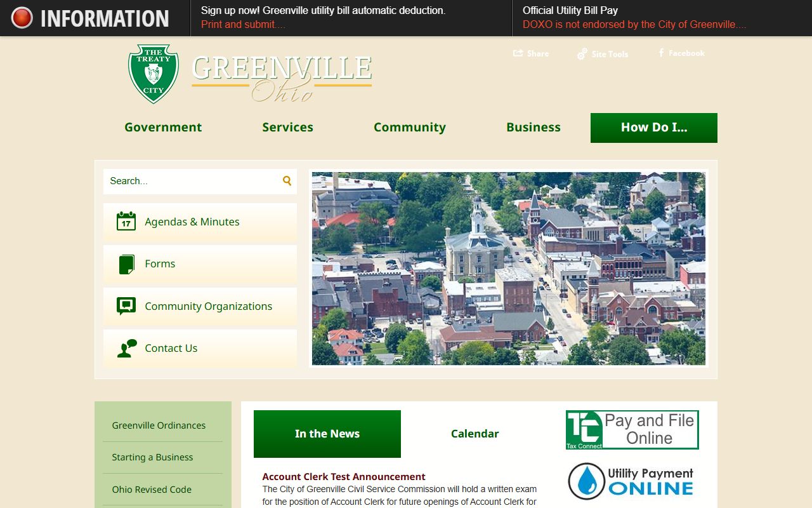The width and height of the screenshot is (812, 508).
Task: Open the How Do I... menu
Action: click(x=654, y=128)
